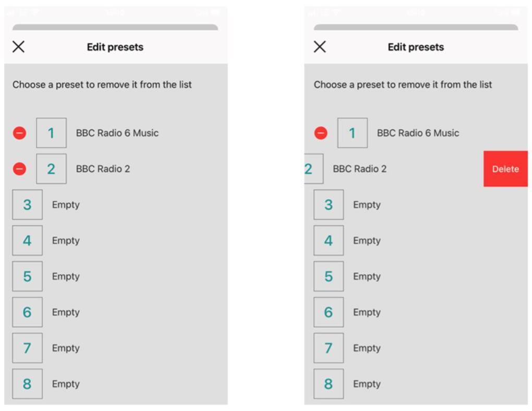This screenshot has height=411, width=532.
Task: Choose empty preset box 4 in the right screen
Action: point(329,240)
